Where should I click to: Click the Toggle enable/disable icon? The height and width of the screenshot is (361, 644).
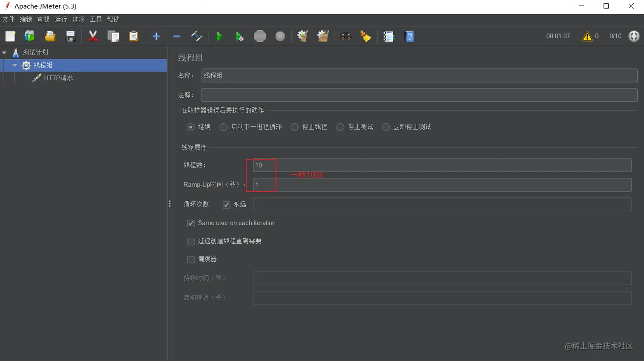pyautogui.click(x=197, y=36)
